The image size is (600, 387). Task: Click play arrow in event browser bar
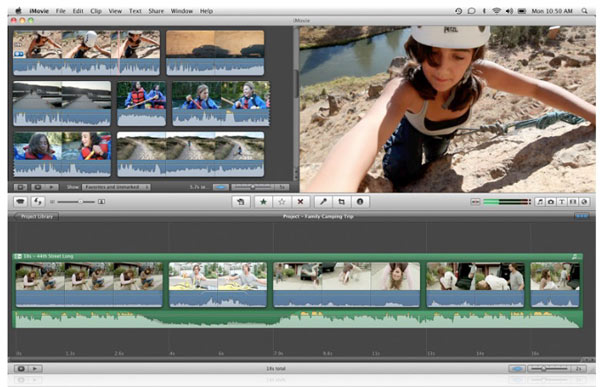pyautogui.click(x=52, y=187)
